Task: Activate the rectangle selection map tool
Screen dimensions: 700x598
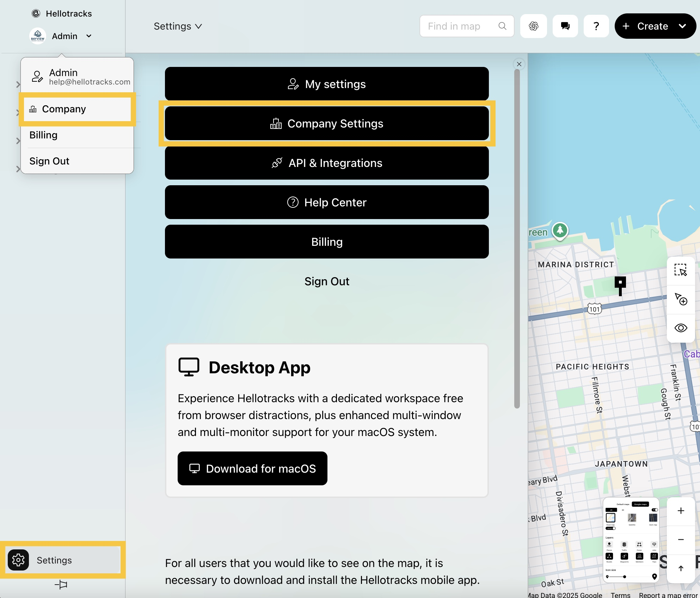Action: pyautogui.click(x=681, y=270)
